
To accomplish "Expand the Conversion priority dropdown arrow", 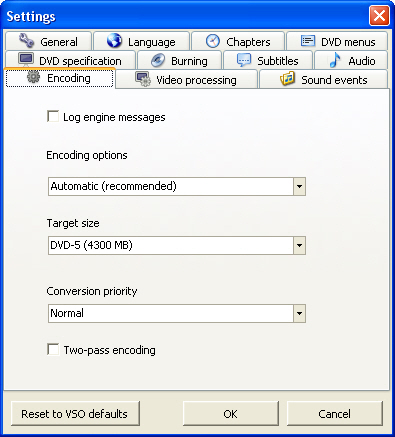I will pyautogui.click(x=299, y=313).
